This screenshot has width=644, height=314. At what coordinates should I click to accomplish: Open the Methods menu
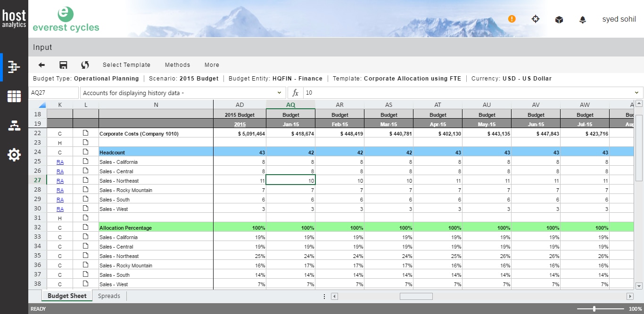click(x=177, y=65)
